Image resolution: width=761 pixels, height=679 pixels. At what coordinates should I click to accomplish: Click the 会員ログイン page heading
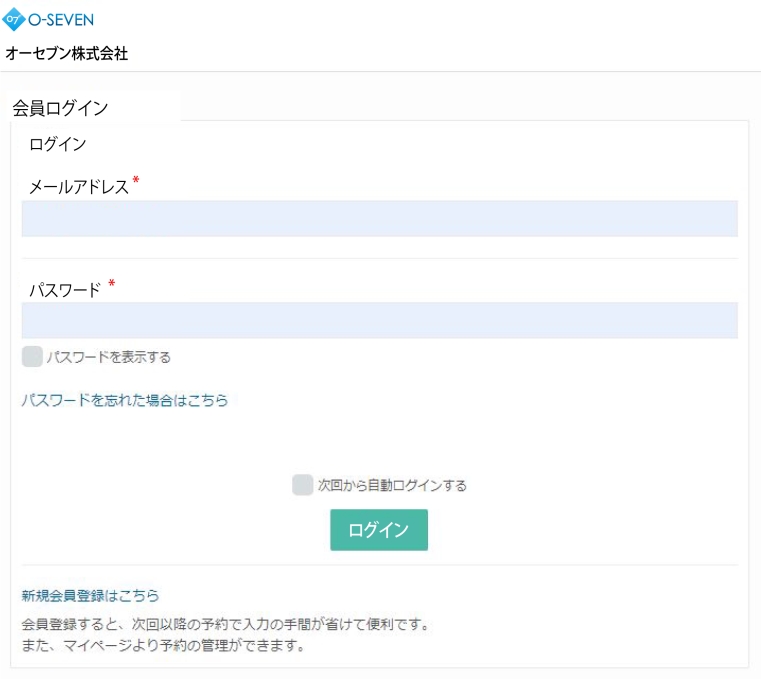(x=60, y=108)
